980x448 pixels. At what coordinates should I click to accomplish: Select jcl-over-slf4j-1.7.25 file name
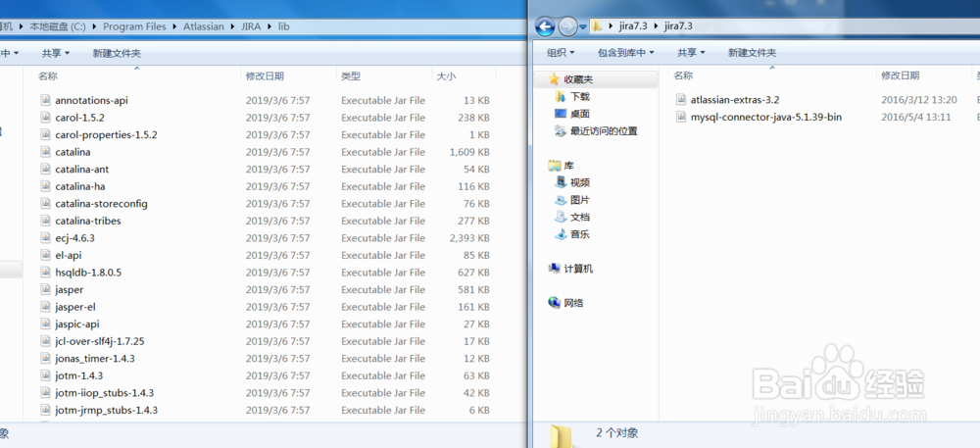(100, 341)
